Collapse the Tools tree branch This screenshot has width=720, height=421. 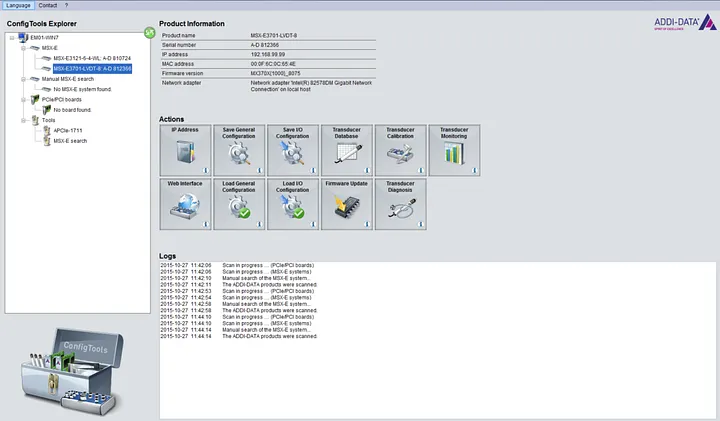pyautogui.click(x=23, y=120)
